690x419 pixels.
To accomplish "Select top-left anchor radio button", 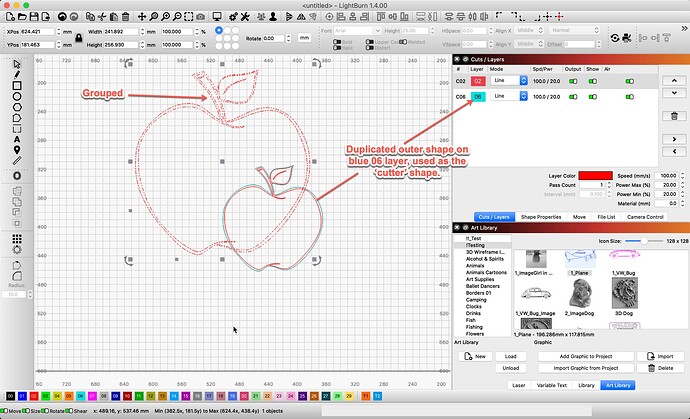I will (219, 30).
